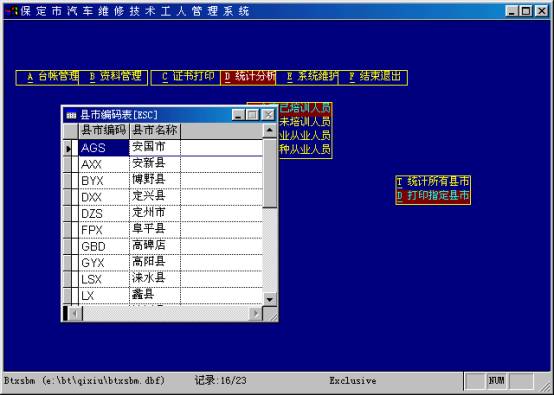Click the vertical scrollbar thumb in grid
This screenshot has width=554, height=395.
270,173
